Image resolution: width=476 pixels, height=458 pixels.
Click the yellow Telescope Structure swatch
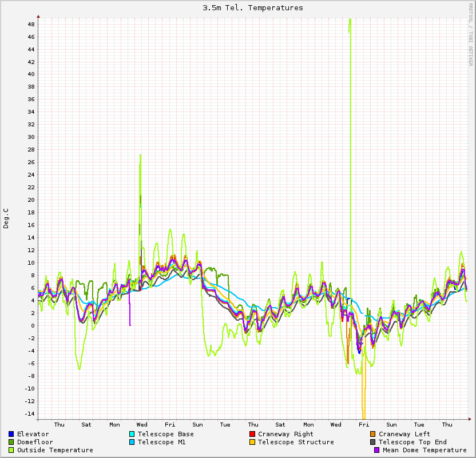tap(252, 442)
